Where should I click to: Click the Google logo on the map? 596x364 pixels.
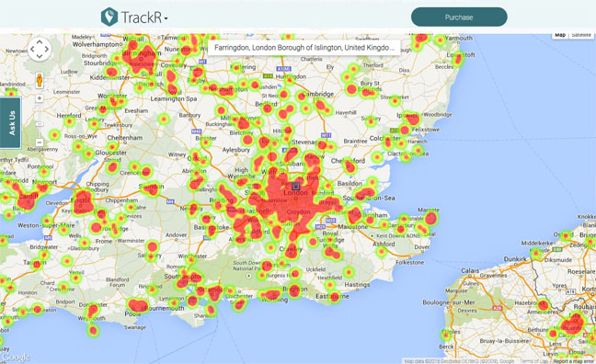point(16,358)
